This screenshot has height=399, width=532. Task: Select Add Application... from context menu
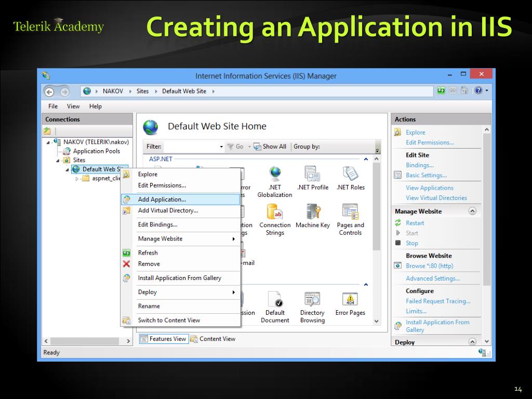(x=180, y=199)
